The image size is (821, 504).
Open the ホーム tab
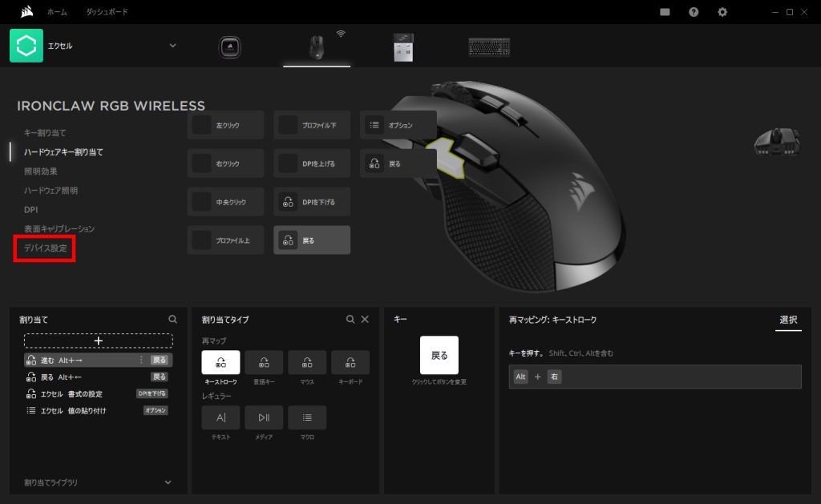[x=57, y=12]
